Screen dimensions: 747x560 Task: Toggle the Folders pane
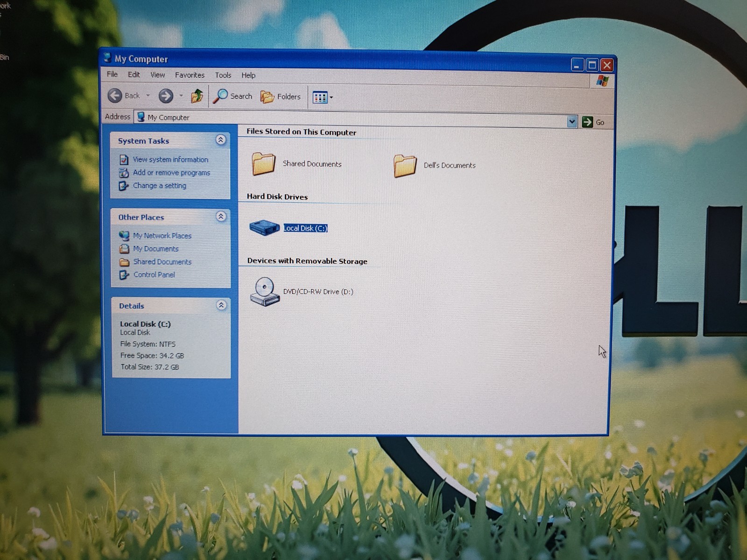point(281,97)
